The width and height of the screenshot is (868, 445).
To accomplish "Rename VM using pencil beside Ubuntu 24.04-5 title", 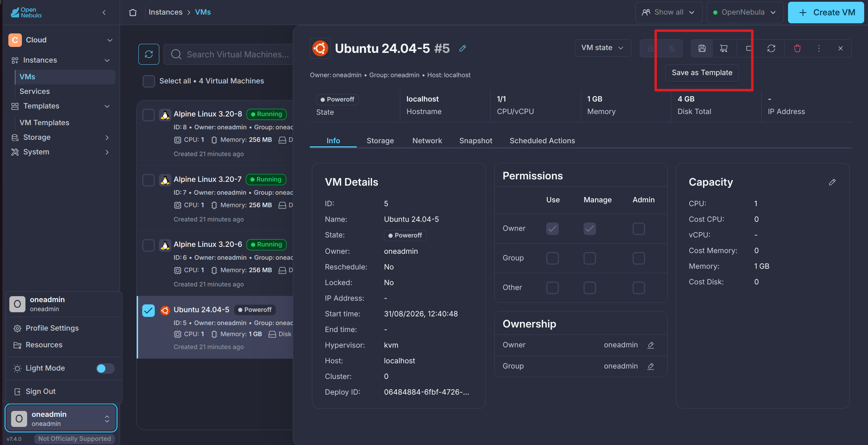I will coord(463,48).
